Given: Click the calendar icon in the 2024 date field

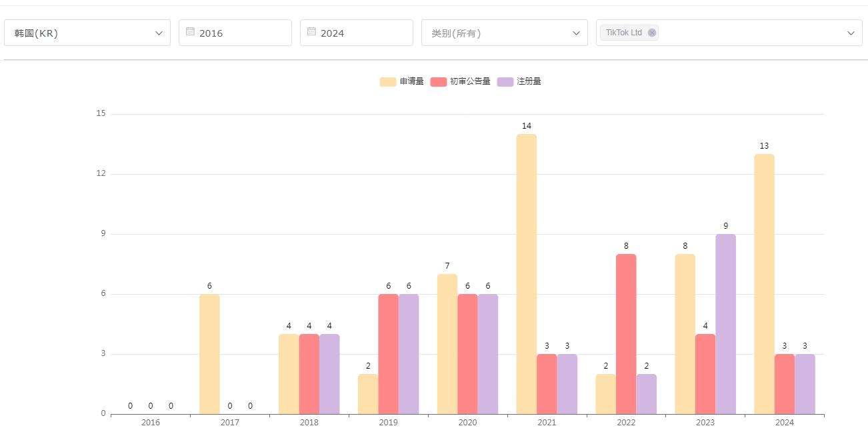Looking at the screenshot, I should [311, 32].
